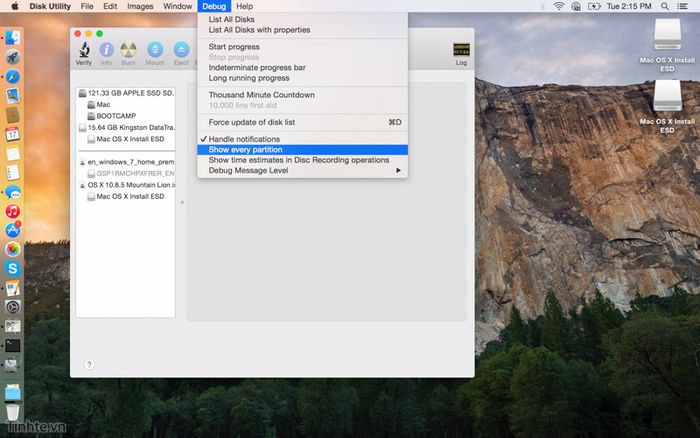
Task: Select Start progress menu item
Action: tap(302, 46)
